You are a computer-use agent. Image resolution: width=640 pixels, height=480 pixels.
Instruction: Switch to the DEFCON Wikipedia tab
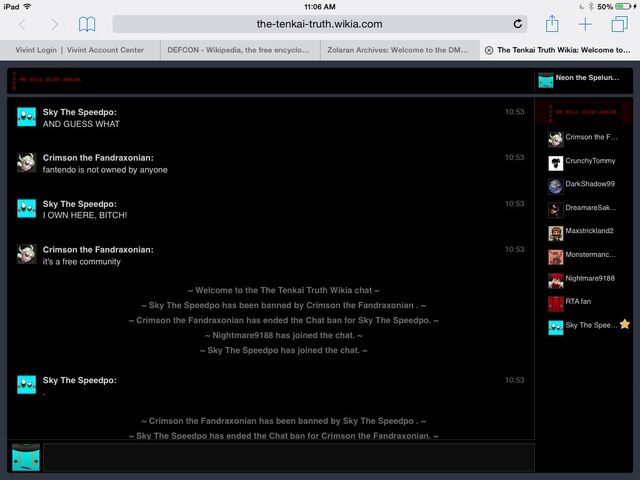pos(240,50)
